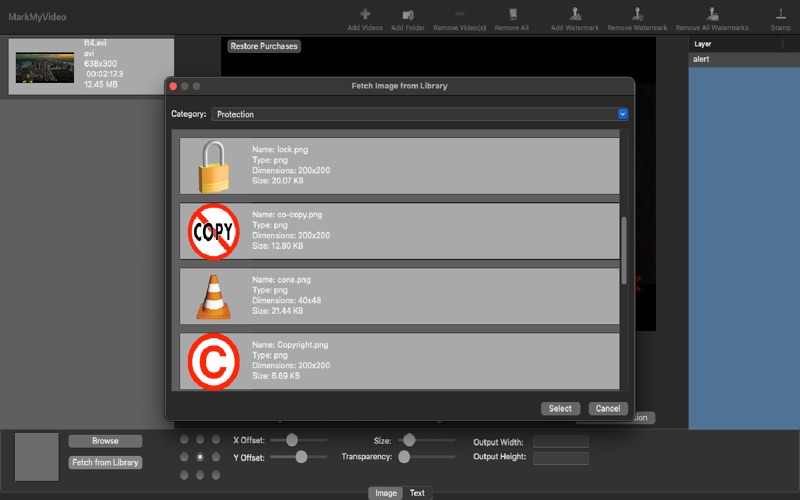800x500 pixels.
Task: Click the text 'Dimensions: 40x48'
Action: tap(286, 301)
